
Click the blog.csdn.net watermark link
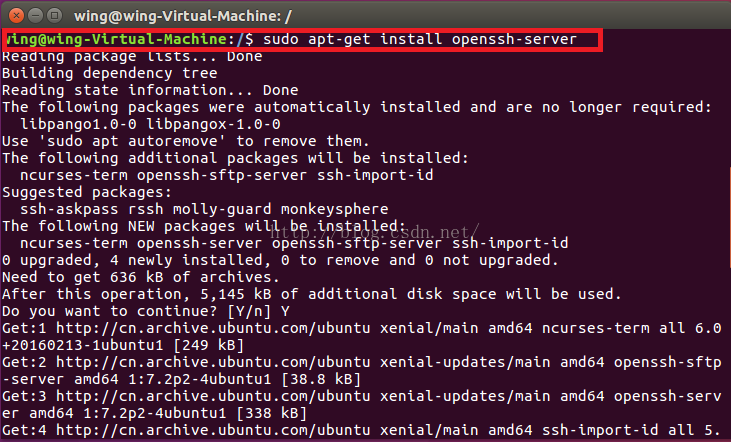(375, 231)
